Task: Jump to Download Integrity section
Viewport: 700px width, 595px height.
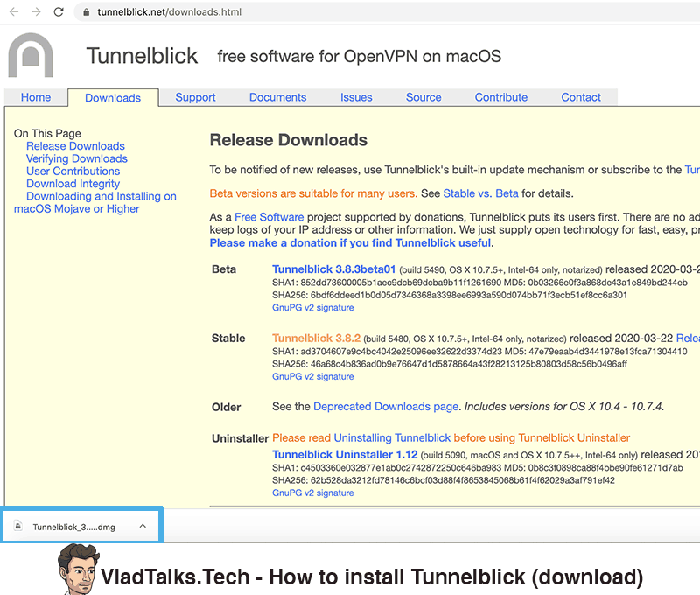Action: click(x=73, y=184)
